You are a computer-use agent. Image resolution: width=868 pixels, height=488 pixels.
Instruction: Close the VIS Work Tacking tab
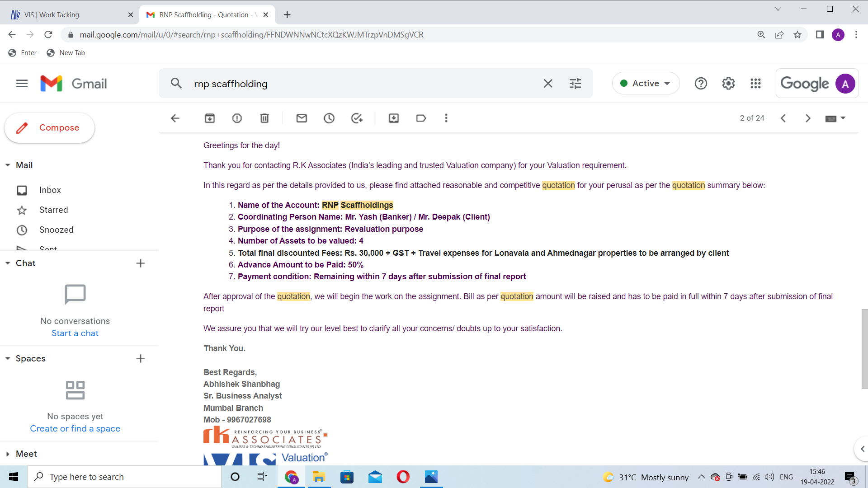tap(131, 15)
